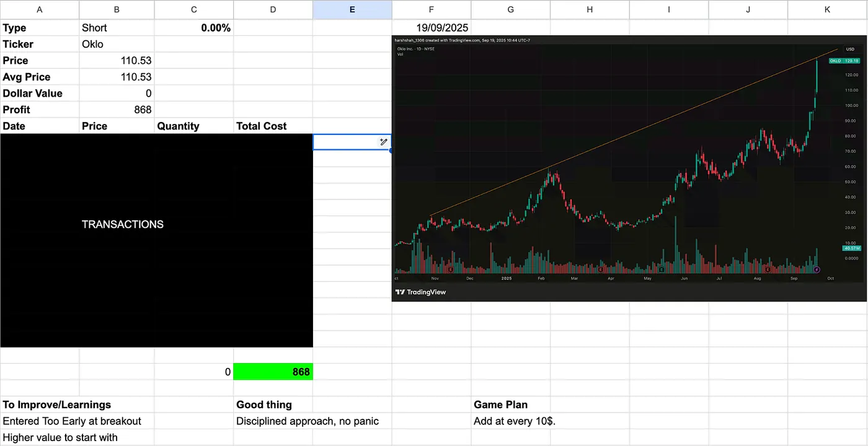Select the 0.00% percentage cell

click(x=194, y=28)
